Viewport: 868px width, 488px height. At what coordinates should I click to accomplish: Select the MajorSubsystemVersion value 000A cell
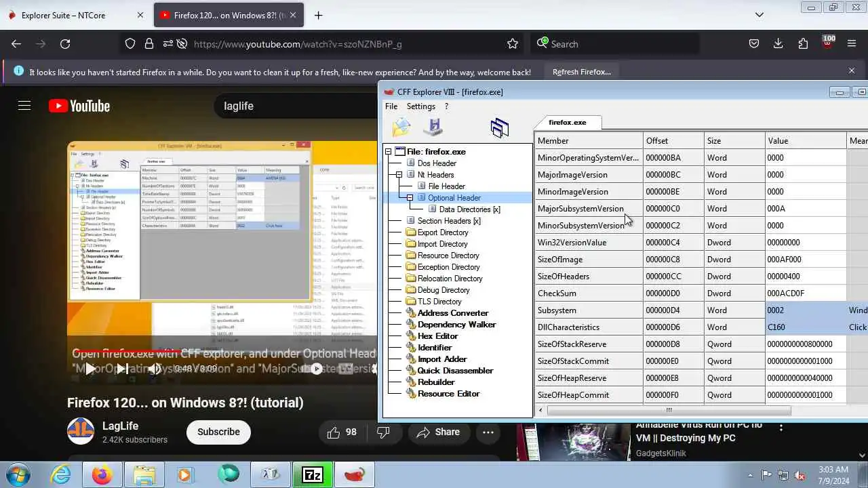coord(806,209)
